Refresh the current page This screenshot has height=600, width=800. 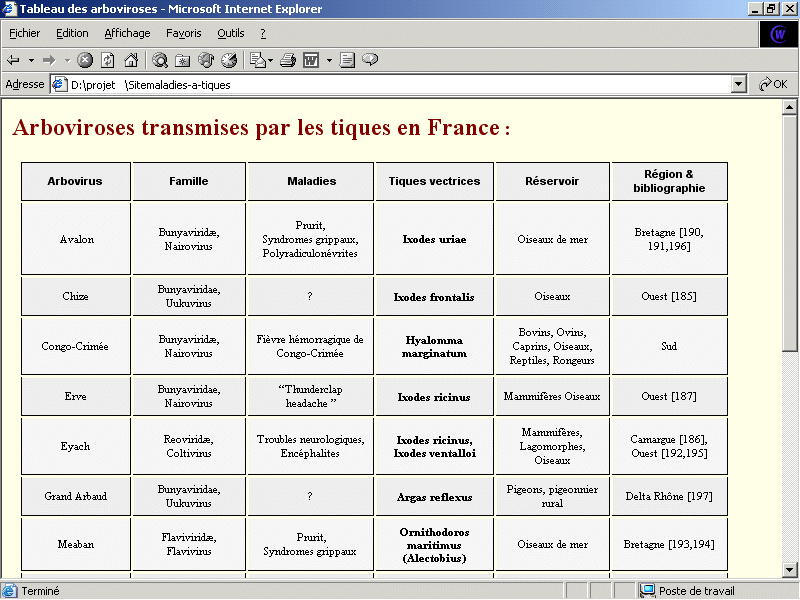[x=108, y=60]
